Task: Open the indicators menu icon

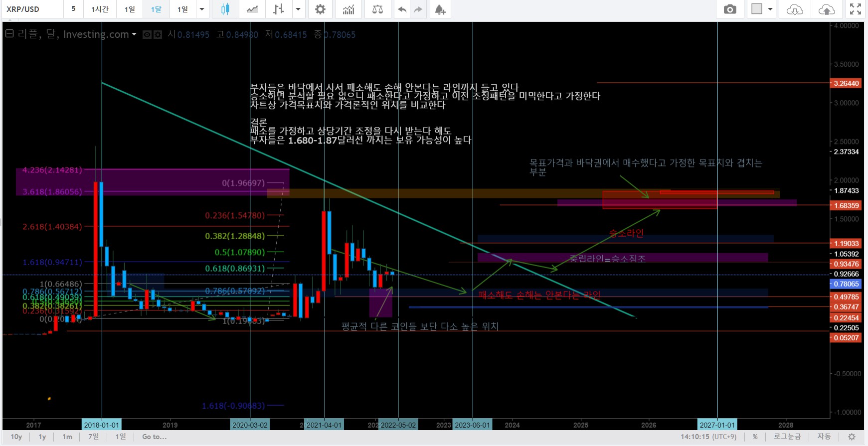Action: pos(348,9)
